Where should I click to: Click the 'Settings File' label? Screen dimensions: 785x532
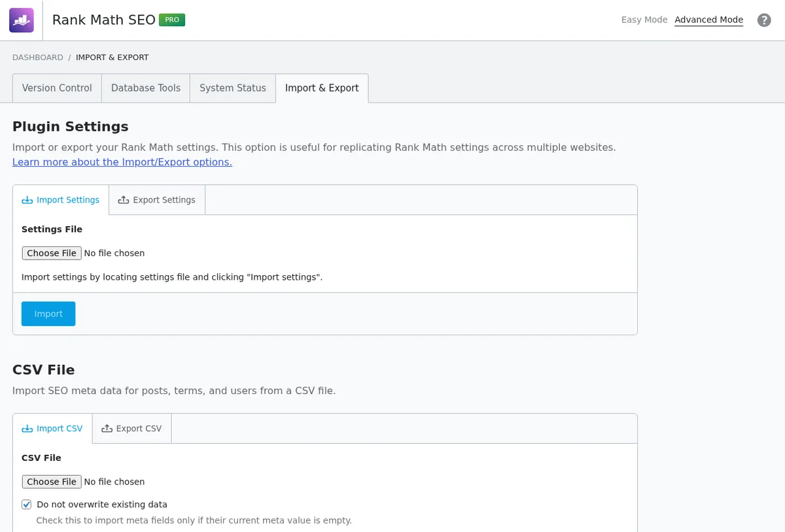[52, 229]
